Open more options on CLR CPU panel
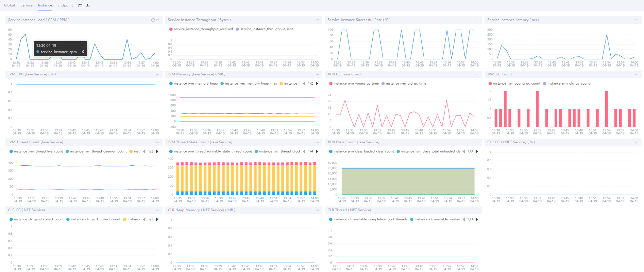This screenshot has height=272, width=644. (637, 142)
